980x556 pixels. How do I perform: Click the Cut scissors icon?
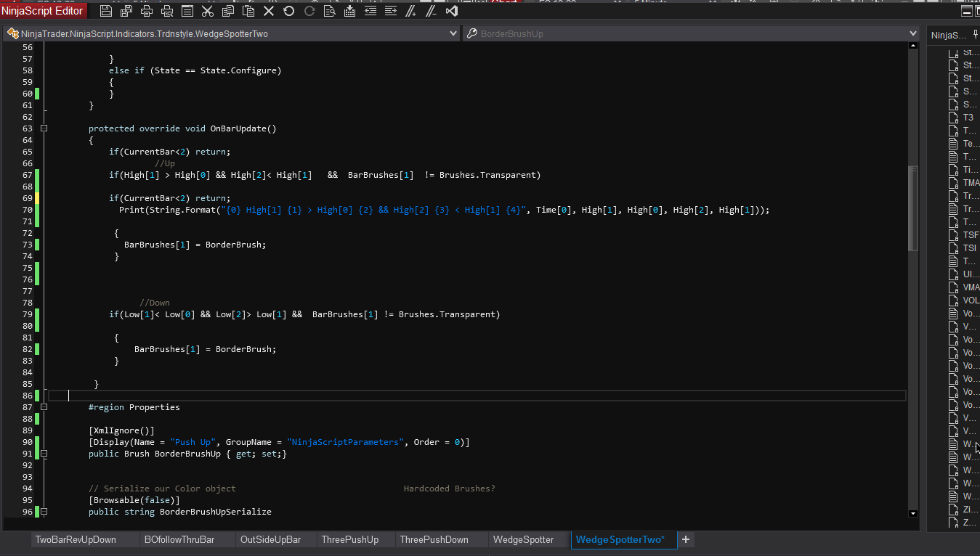pos(207,11)
